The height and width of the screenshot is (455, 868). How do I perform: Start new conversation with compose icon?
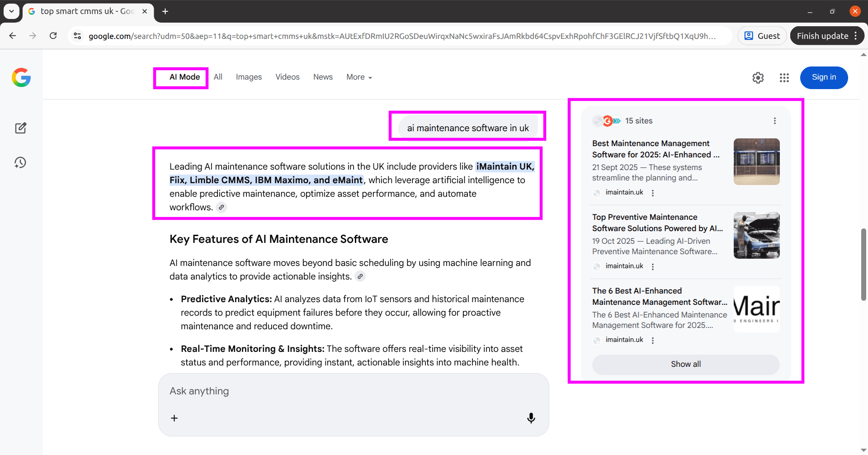pos(21,128)
